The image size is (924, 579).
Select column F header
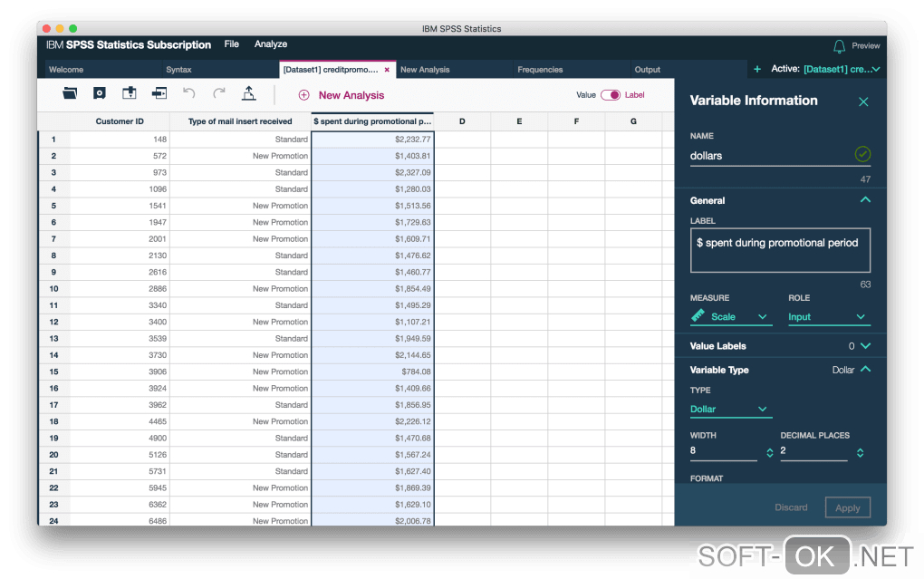[x=576, y=121]
